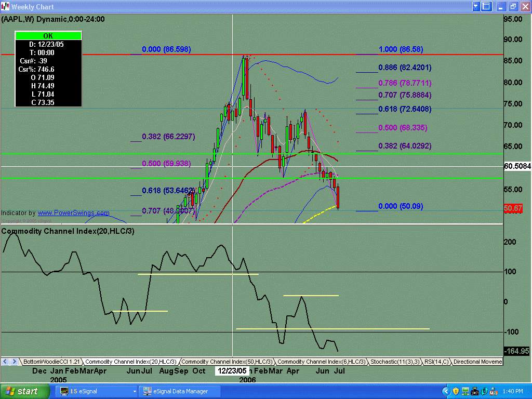This screenshot has height=399, width=532.
Task: Select Commodity Channel Index(6,HLC/3) tab
Action: pyautogui.click(x=321, y=362)
